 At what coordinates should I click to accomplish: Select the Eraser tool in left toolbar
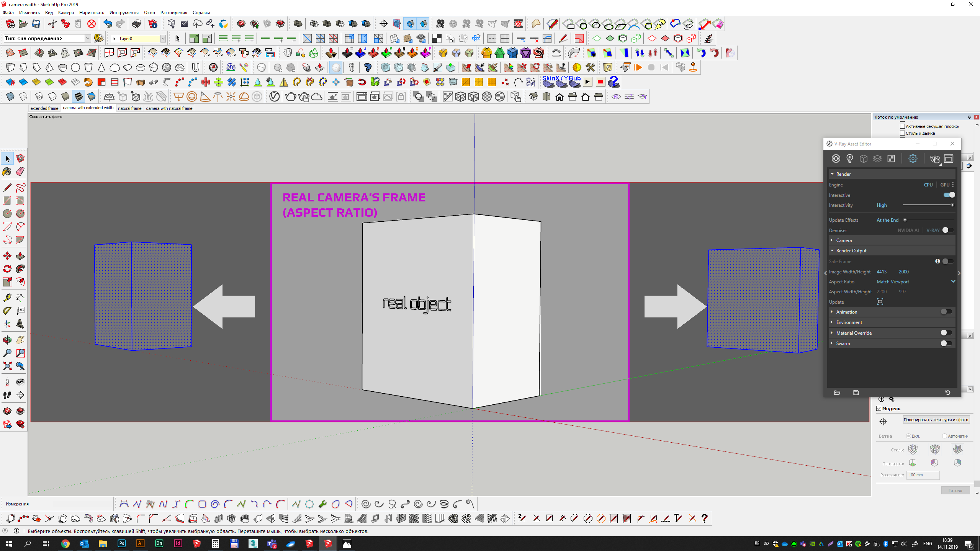click(x=20, y=172)
